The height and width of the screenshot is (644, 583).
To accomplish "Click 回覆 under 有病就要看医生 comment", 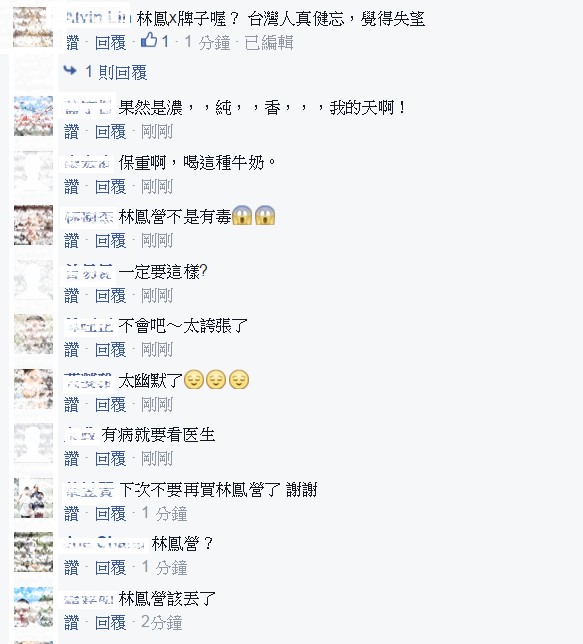I will pos(111,459).
